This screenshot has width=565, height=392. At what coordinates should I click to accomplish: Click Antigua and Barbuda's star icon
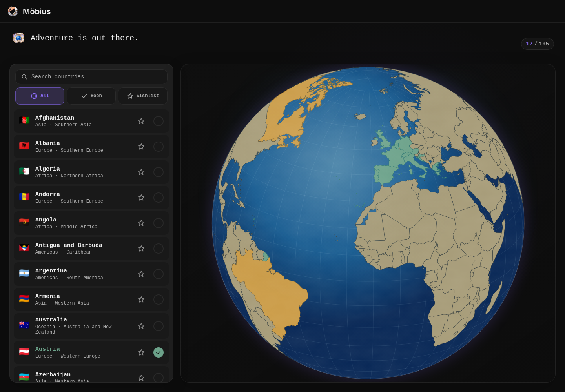[141, 249]
